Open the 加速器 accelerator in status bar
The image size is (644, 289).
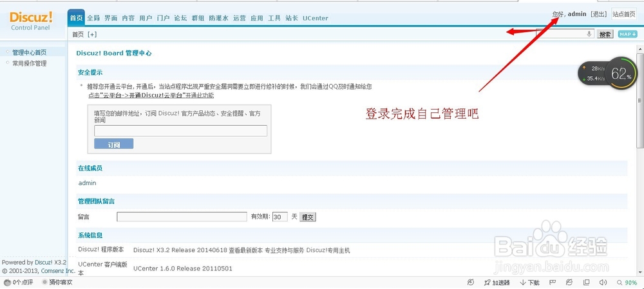[x=497, y=283]
